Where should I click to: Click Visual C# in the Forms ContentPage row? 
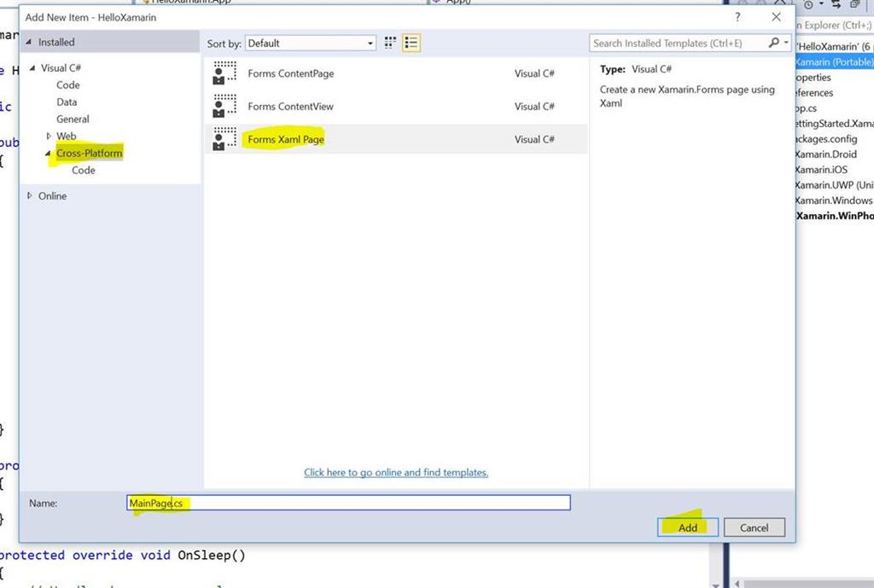(x=534, y=73)
